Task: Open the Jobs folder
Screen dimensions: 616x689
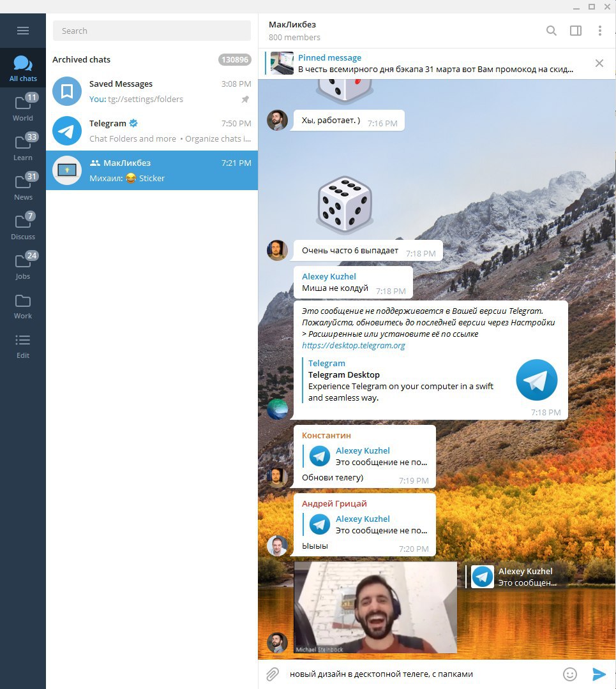Action: (23, 266)
